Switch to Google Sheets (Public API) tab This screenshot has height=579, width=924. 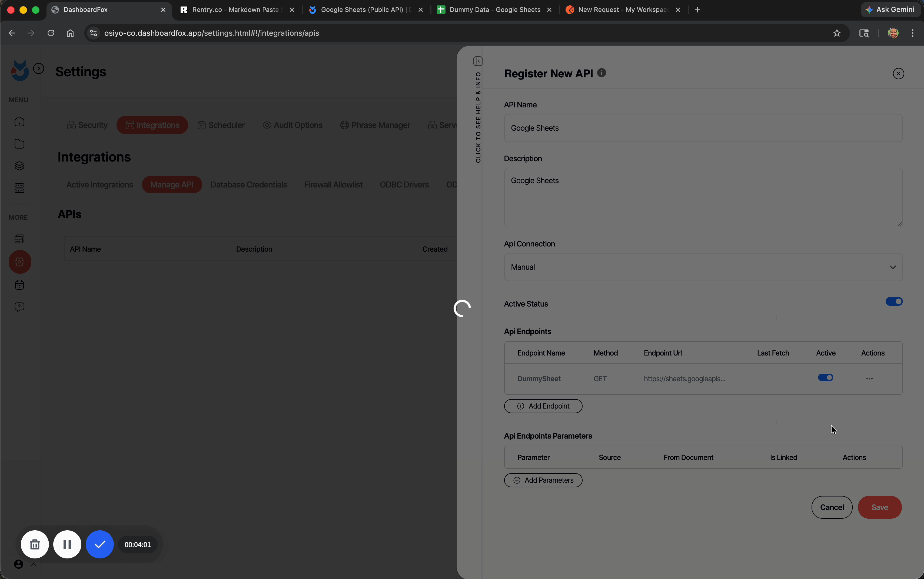pyautogui.click(x=366, y=10)
